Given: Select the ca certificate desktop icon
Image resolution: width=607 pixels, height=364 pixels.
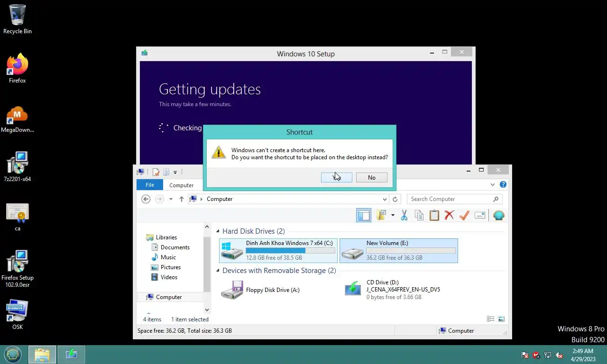Looking at the screenshot, I should (18, 217).
